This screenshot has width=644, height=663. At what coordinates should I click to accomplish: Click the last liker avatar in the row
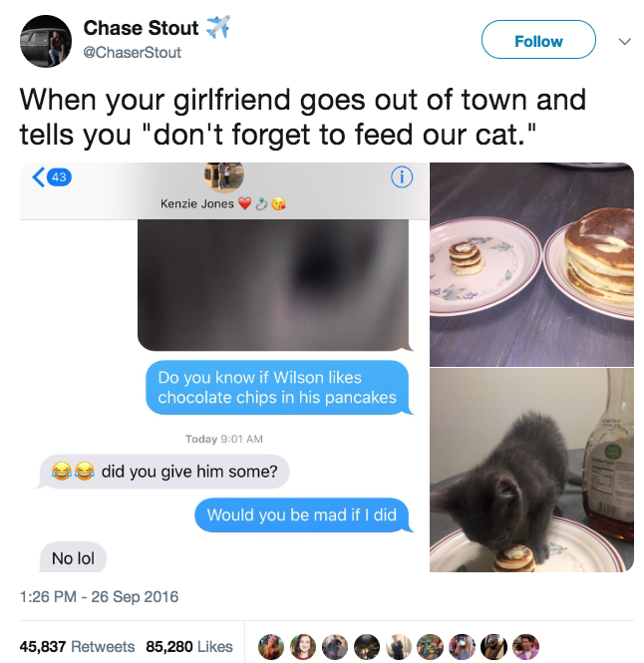click(525, 646)
